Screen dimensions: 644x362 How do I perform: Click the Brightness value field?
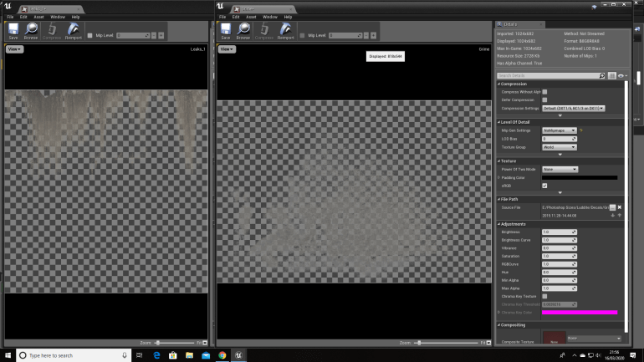pyautogui.click(x=560, y=232)
